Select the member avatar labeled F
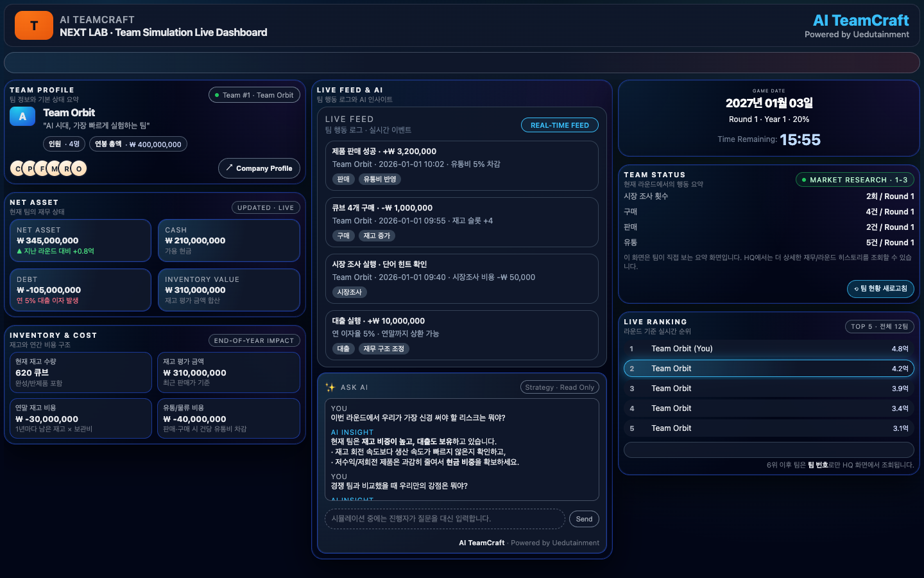Image resolution: width=924 pixels, height=578 pixels. point(42,168)
